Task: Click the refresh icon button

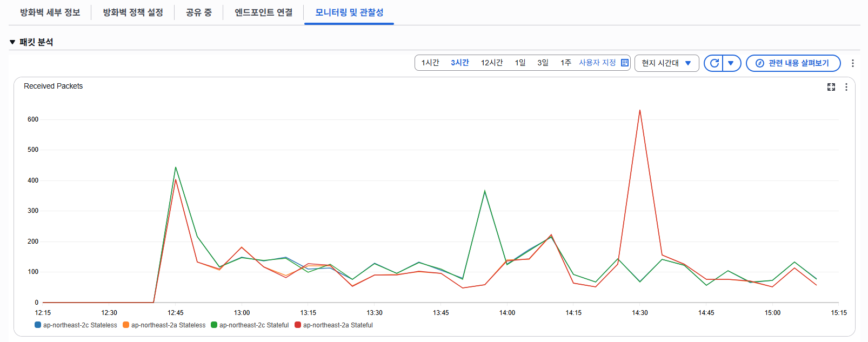Action: 714,63
